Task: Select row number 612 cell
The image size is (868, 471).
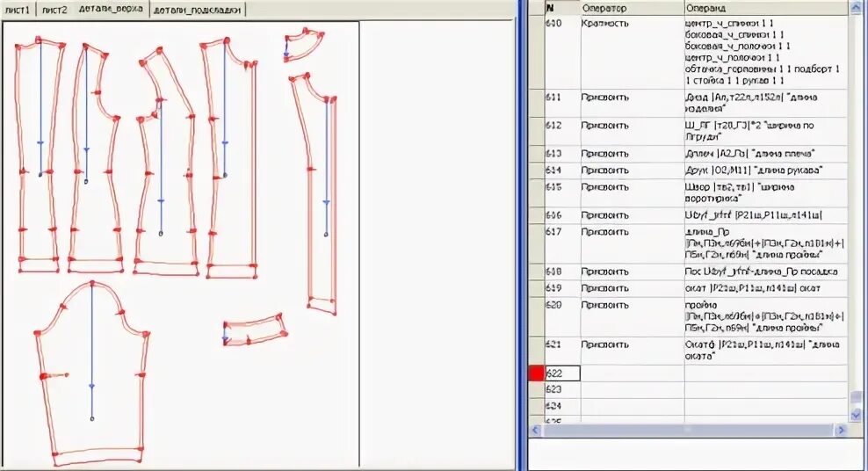Action: 562,131
